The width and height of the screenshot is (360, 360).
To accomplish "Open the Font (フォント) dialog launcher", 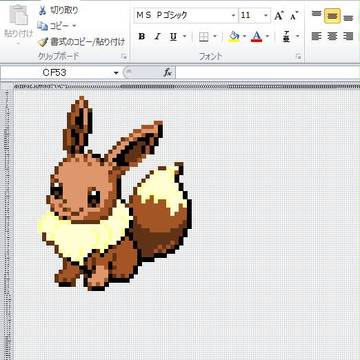I will pos(299,57).
